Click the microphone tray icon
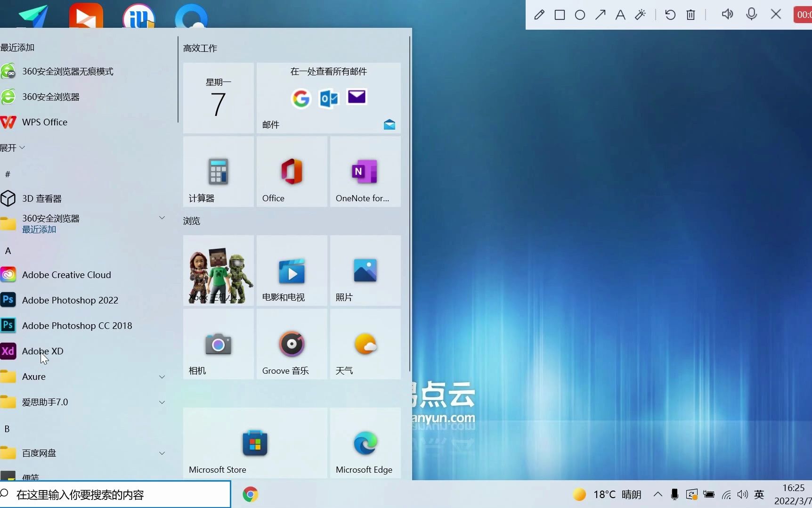Screen dimensions: 812x508 click(674, 494)
